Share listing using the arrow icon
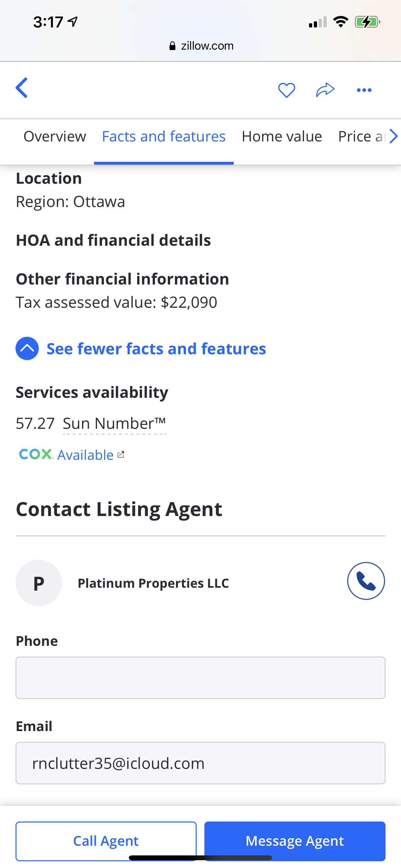The width and height of the screenshot is (401, 868). [325, 90]
